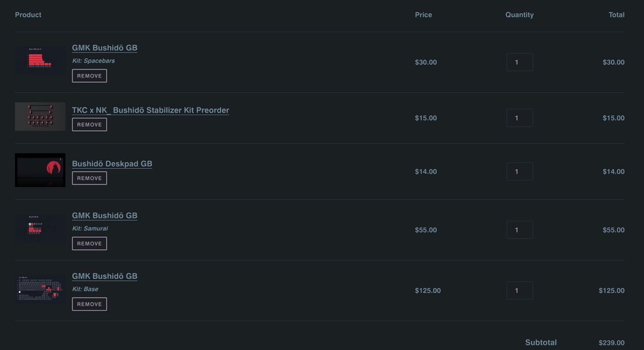This screenshot has width=644, height=350.
Task: Open the Bushidō Deskpad thumbnail image
Action: 40,170
